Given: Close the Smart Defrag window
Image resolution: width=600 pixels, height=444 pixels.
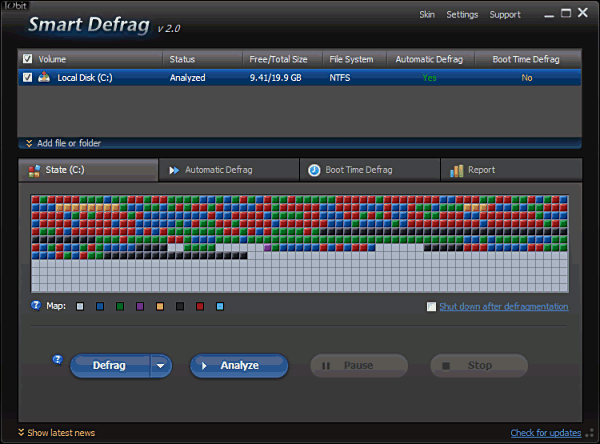Looking at the screenshot, I should point(582,13).
